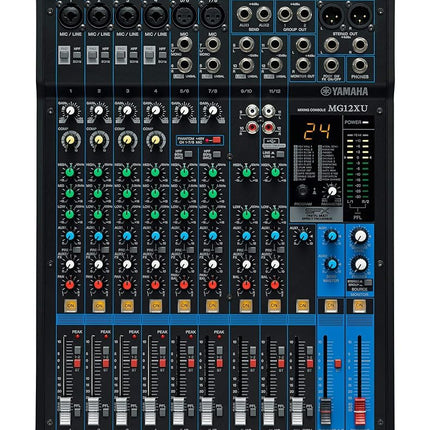Select the white FX PARAMETER knob

click(332, 191)
